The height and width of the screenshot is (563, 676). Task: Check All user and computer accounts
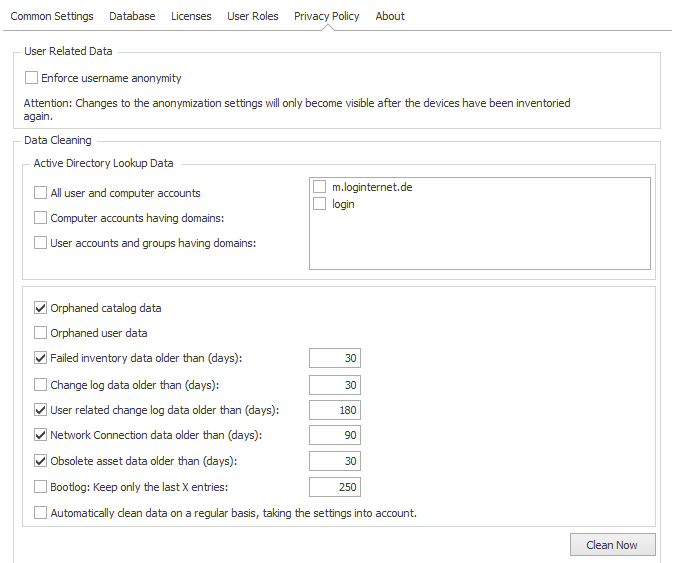40,193
